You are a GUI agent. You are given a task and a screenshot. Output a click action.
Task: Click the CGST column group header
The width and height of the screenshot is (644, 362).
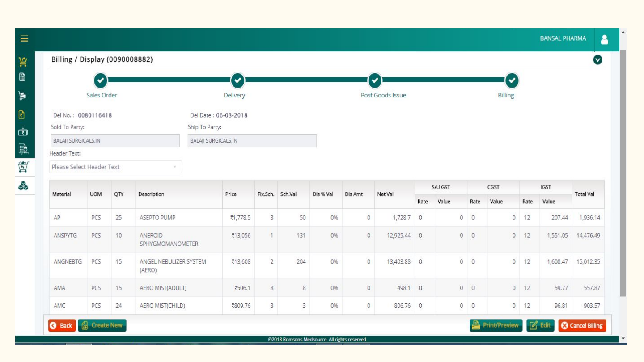pos(493,187)
